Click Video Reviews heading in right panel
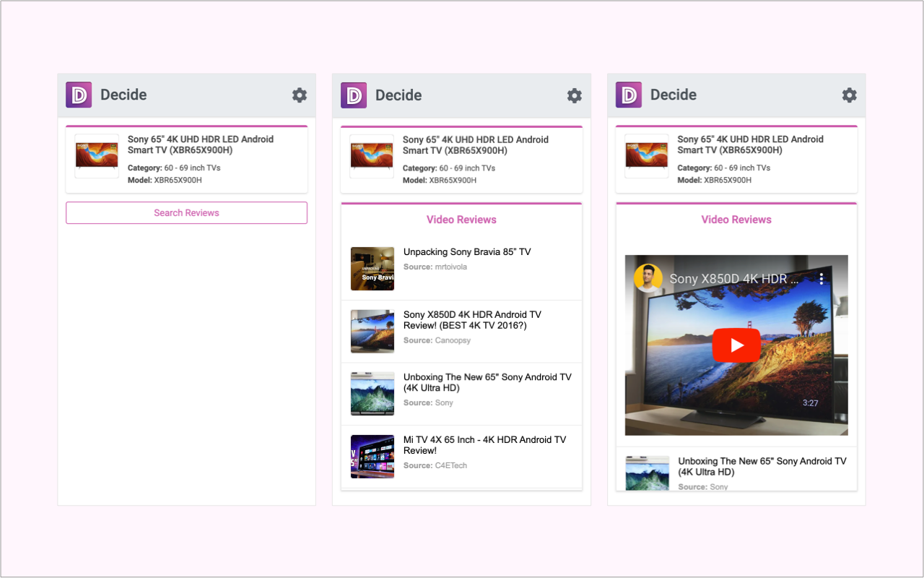The height and width of the screenshot is (578, 924). click(736, 220)
